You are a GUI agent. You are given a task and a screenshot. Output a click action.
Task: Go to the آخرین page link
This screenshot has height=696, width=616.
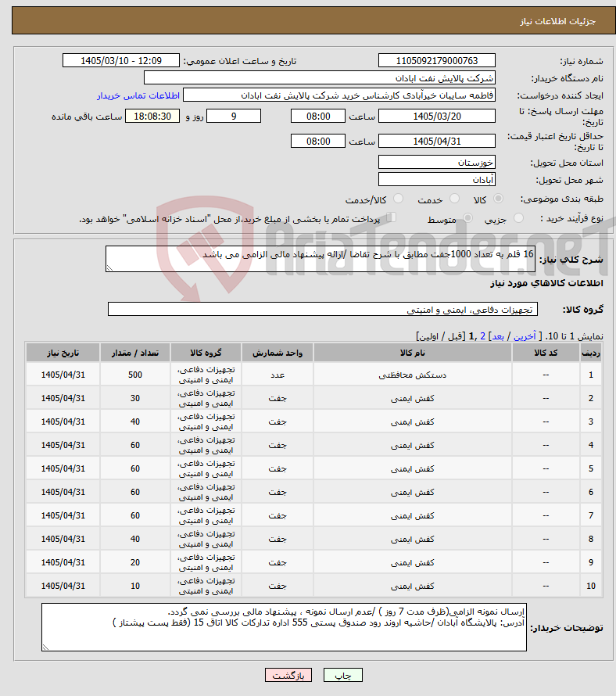point(525,336)
